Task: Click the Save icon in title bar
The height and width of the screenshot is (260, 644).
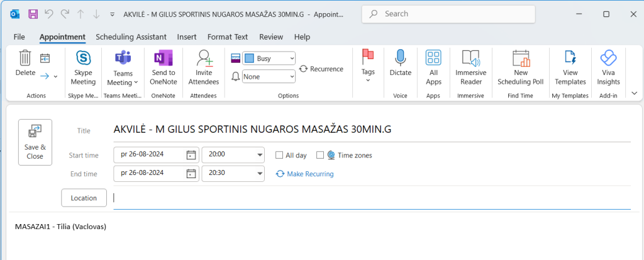Action: pyautogui.click(x=33, y=14)
